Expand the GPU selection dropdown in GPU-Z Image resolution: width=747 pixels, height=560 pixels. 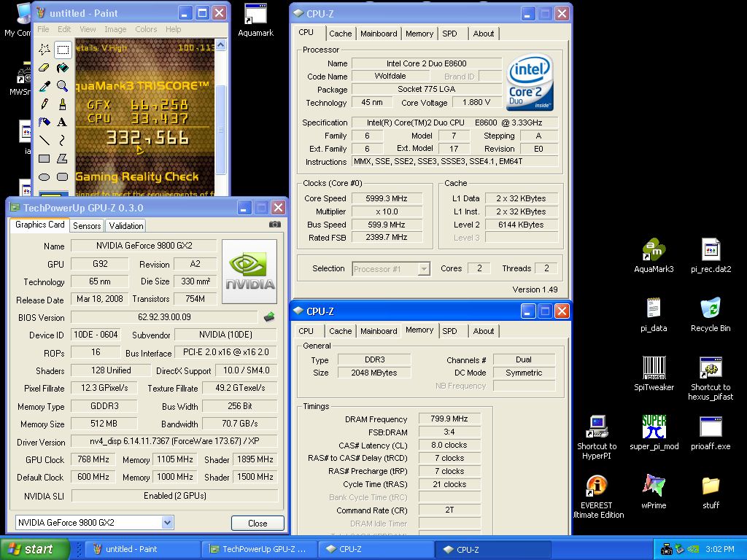point(167,522)
